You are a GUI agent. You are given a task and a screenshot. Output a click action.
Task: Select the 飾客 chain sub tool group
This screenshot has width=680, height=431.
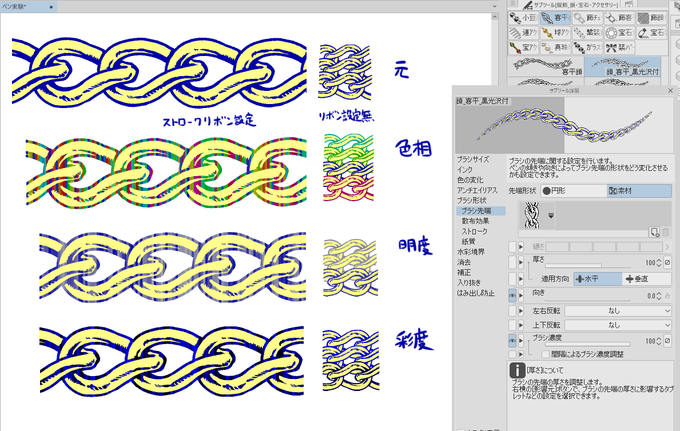(620, 18)
